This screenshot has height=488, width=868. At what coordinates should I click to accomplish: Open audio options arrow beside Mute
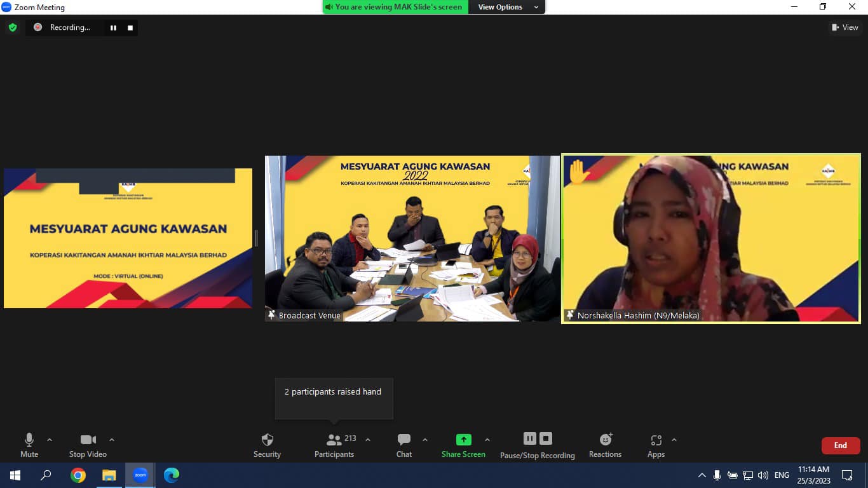click(x=50, y=440)
